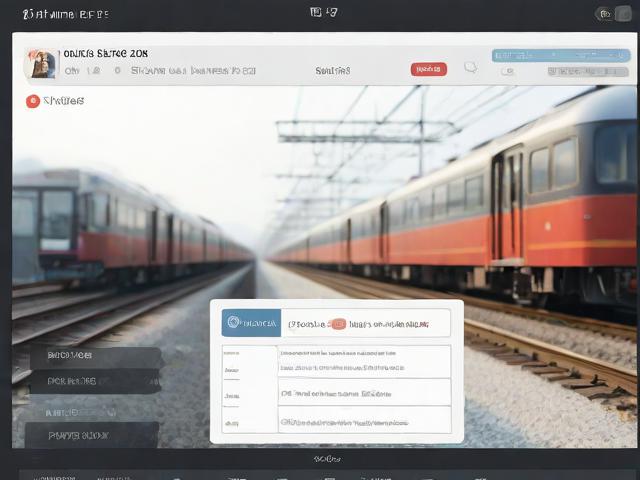The image size is (640, 480).
Task: Click the red badge in the dialog title row
Action: click(x=338, y=323)
